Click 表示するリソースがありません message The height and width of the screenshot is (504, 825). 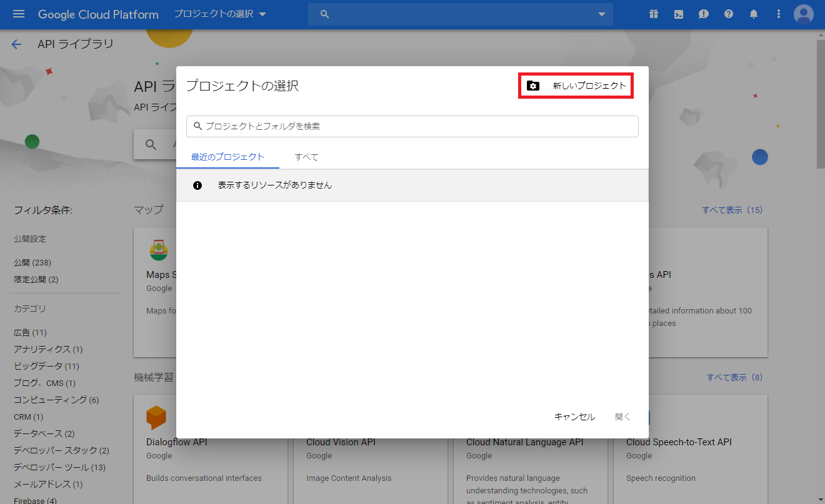pyautogui.click(x=275, y=185)
